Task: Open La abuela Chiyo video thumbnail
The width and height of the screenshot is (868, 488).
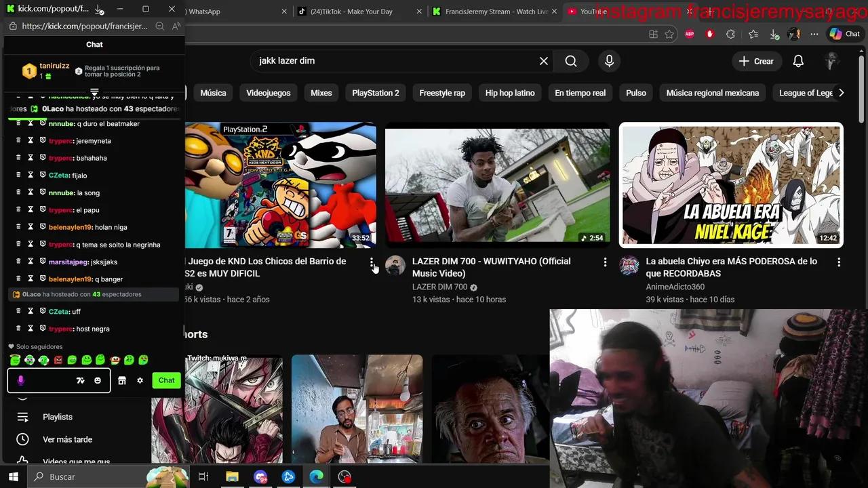Action: (x=731, y=185)
